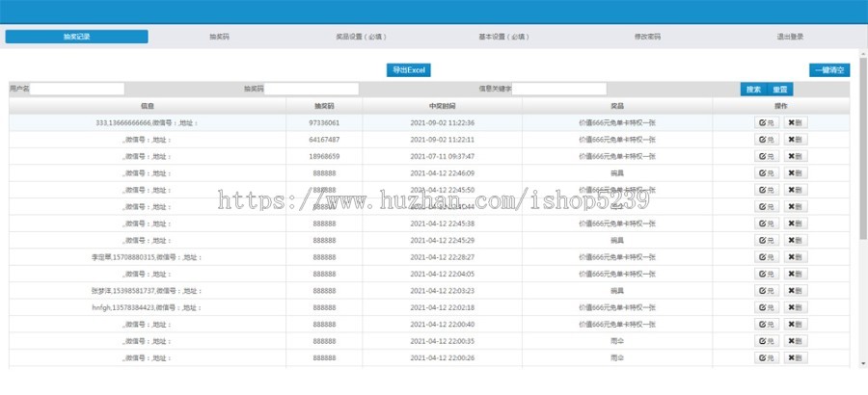
Task: Redeem the prize for code 64167487
Action: click(x=768, y=140)
